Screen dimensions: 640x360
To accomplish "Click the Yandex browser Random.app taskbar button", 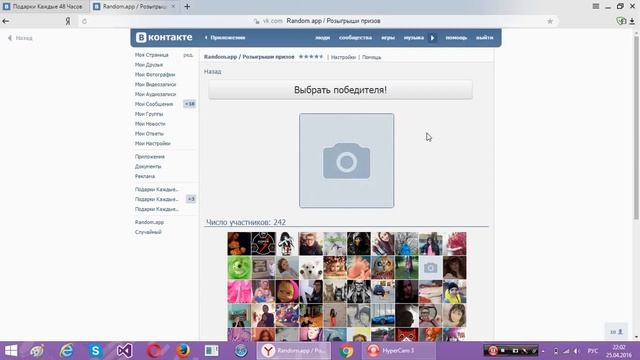I will pos(293,351).
